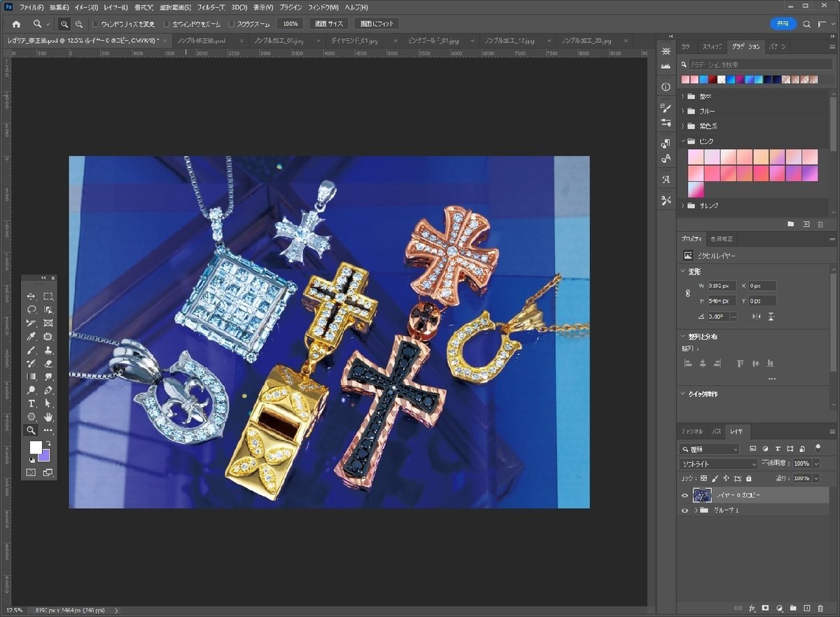Select the Dodge tool
This screenshot has width=840, height=617.
point(31,390)
